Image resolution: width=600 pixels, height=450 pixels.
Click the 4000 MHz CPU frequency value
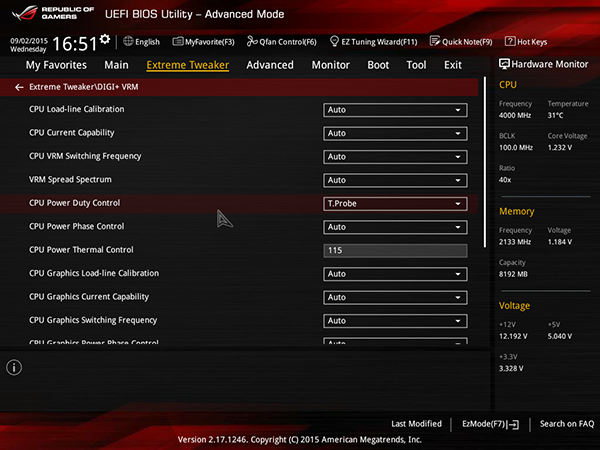point(515,116)
